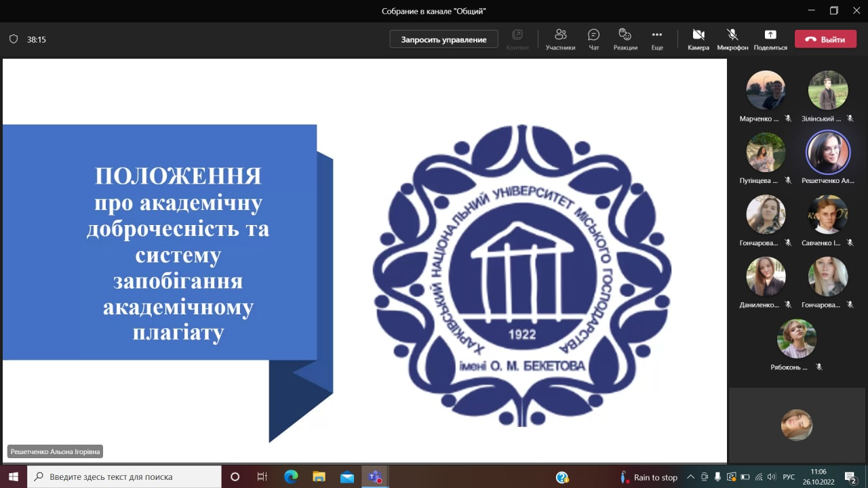Launch Microsoft Edge from taskbar
868x488 pixels.
click(x=291, y=476)
